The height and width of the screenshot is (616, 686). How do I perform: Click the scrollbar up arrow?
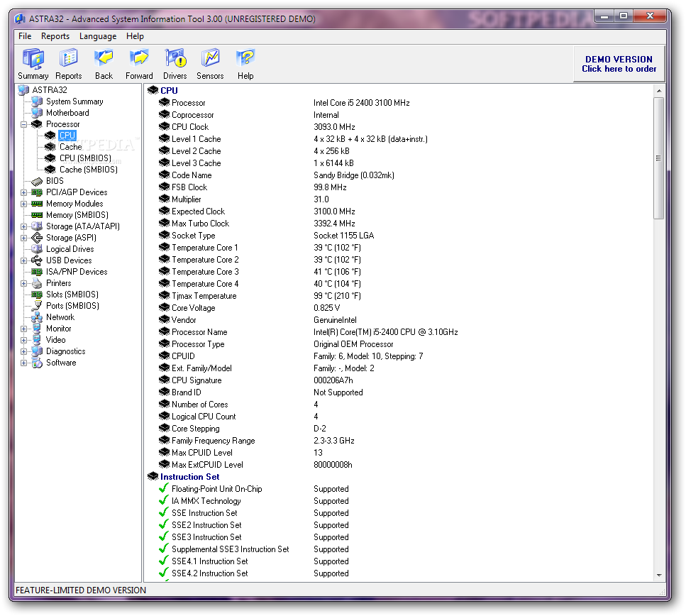click(659, 91)
